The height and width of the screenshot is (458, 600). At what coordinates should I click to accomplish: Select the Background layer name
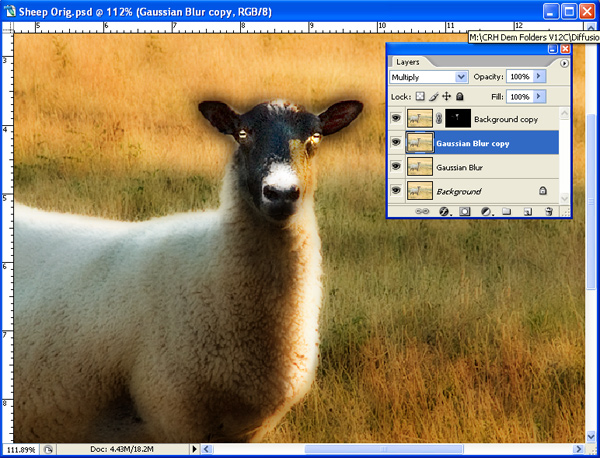(x=459, y=191)
